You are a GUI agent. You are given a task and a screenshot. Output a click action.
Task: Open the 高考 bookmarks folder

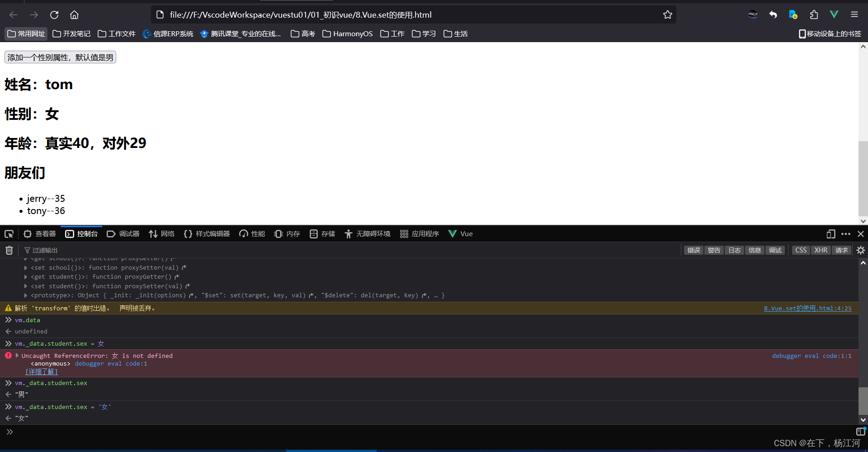coord(303,34)
